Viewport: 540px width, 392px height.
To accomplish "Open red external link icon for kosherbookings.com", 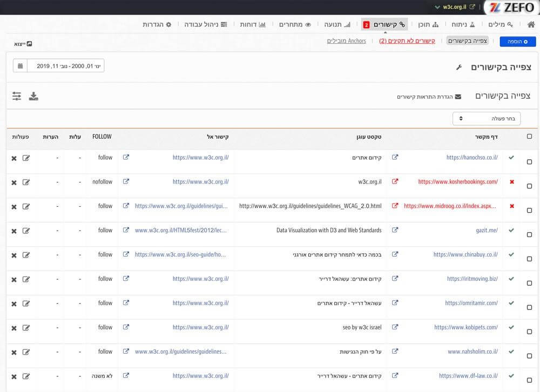I will (x=395, y=181).
